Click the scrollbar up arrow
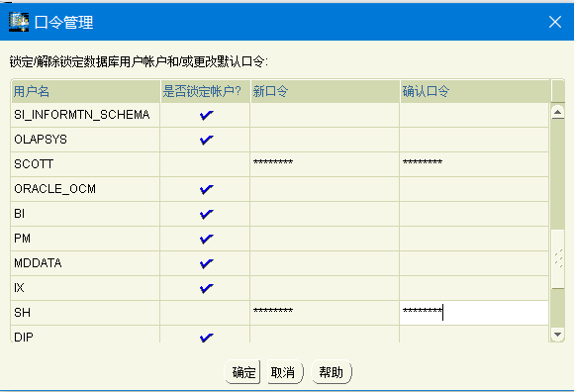 click(x=557, y=112)
